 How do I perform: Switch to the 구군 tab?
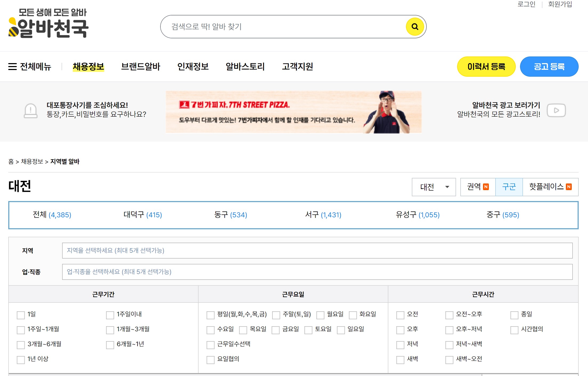[509, 187]
